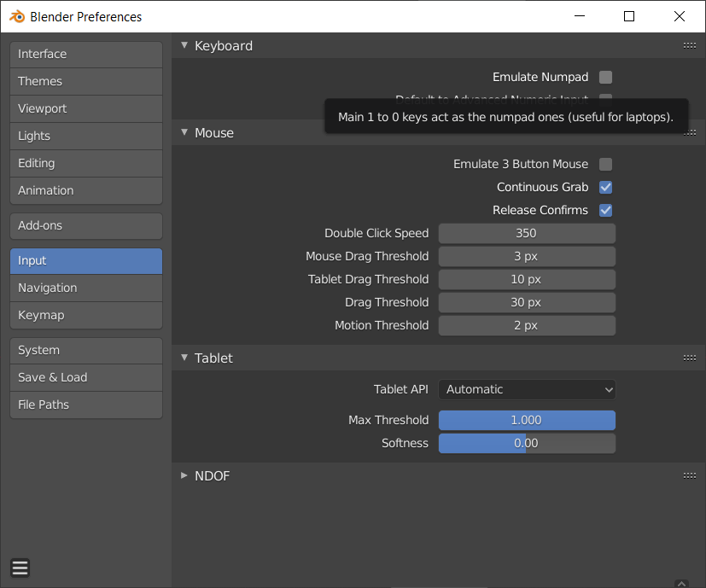Click the Keyboard panel drag grip icon
706x588 pixels.
690,46
